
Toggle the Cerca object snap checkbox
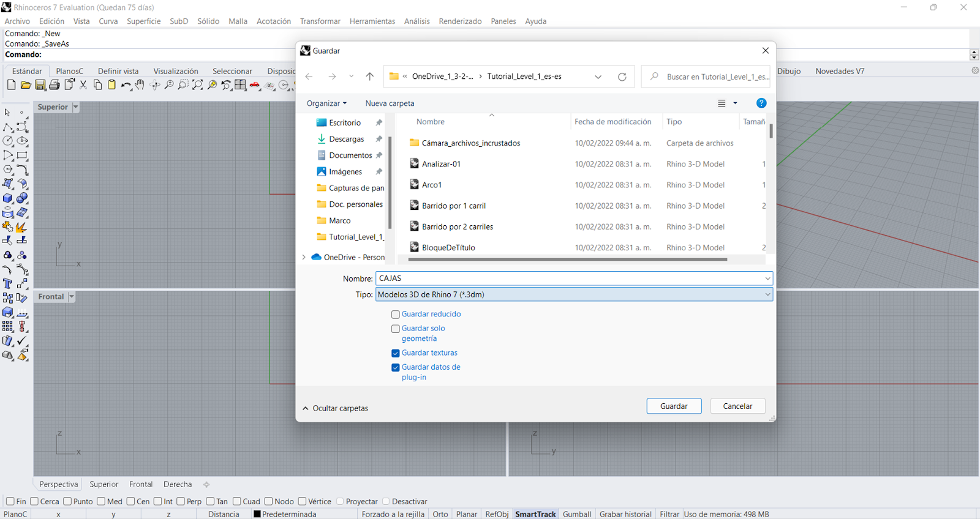[x=34, y=501]
